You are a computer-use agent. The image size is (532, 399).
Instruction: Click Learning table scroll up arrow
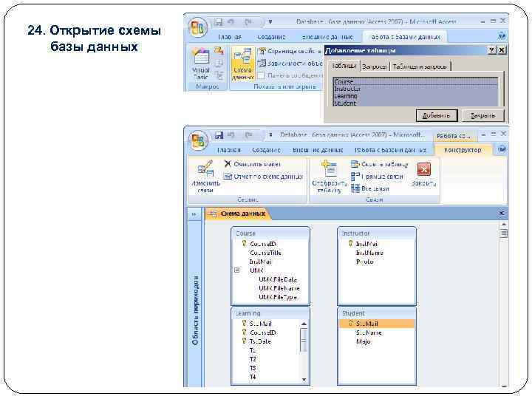tap(304, 324)
